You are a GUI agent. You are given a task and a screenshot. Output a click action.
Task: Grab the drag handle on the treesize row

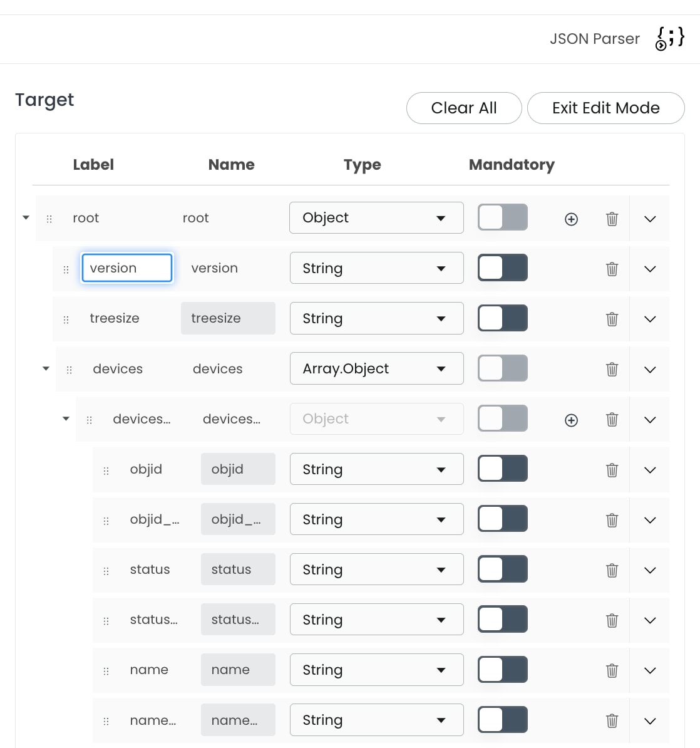point(66,318)
